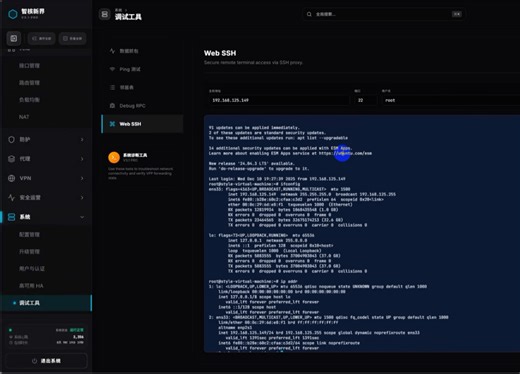Click the Web SSH heading
Viewport: 520px width, 374px height.
(220, 53)
